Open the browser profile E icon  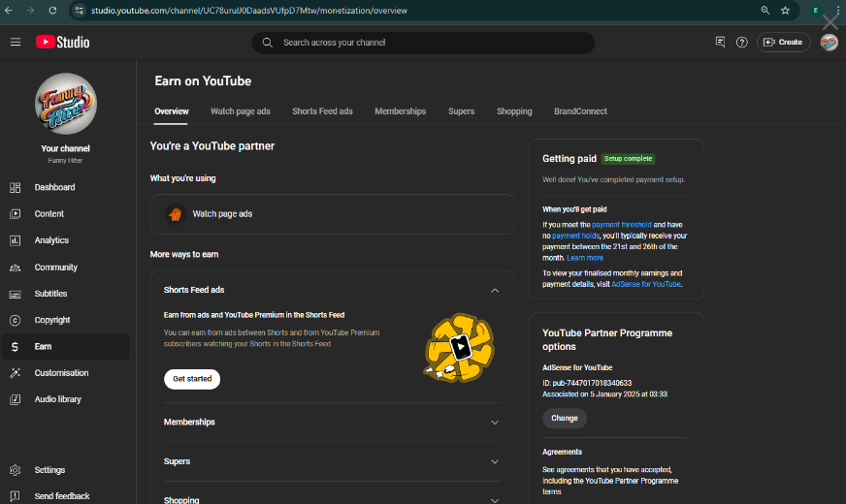[x=816, y=11]
